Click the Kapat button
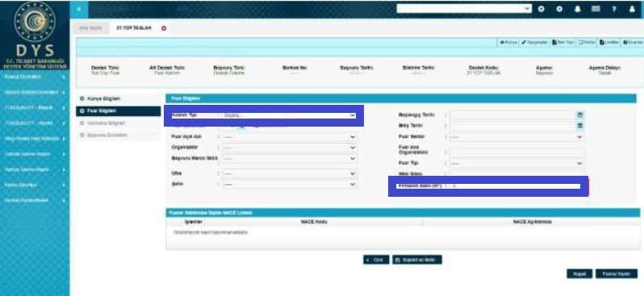 579,274
